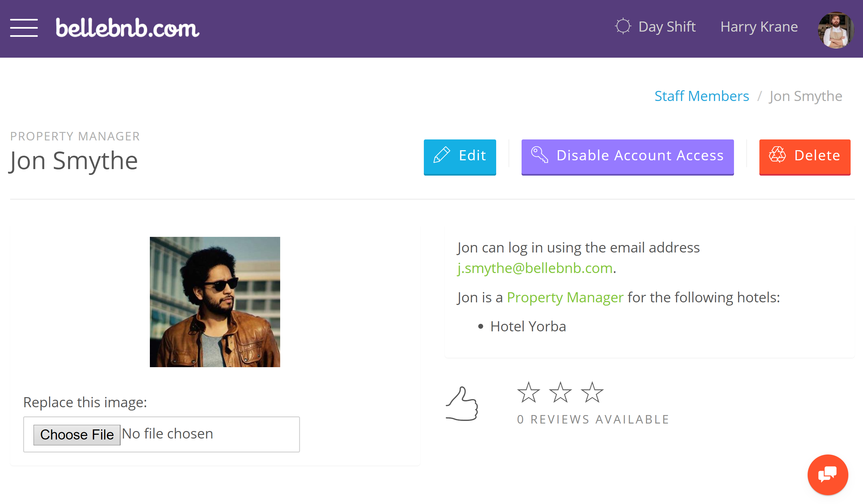Click the Staff Members breadcrumb link
The width and height of the screenshot is (863, 504).
[x=702, y=95]
